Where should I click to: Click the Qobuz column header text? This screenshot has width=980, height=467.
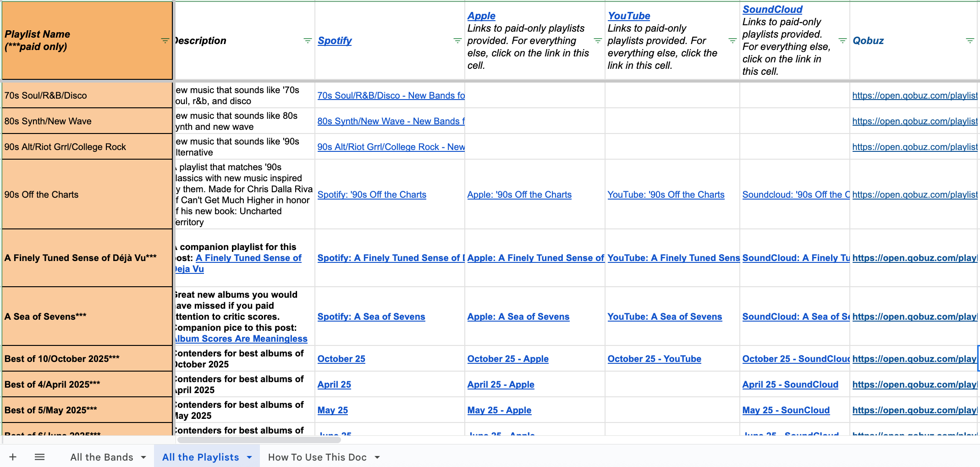click(868, 40)
